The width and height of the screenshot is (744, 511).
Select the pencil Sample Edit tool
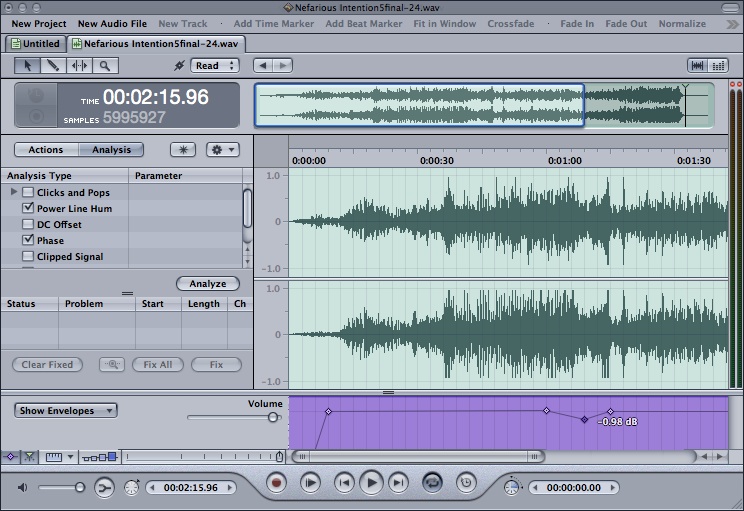click(53, 65)
